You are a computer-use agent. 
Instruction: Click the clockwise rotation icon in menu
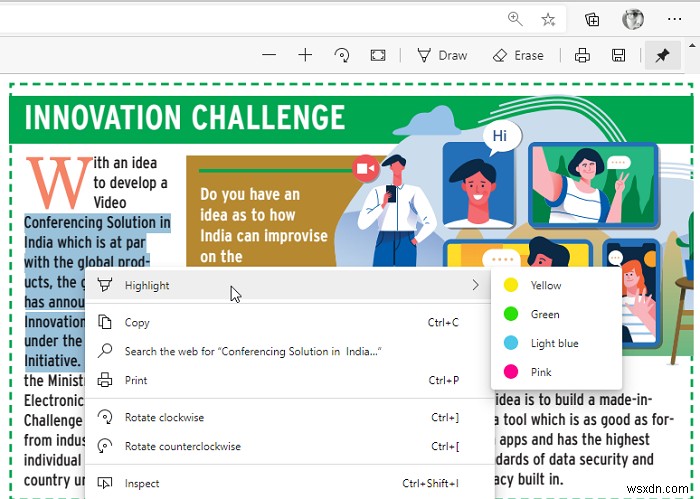point(105,417)
